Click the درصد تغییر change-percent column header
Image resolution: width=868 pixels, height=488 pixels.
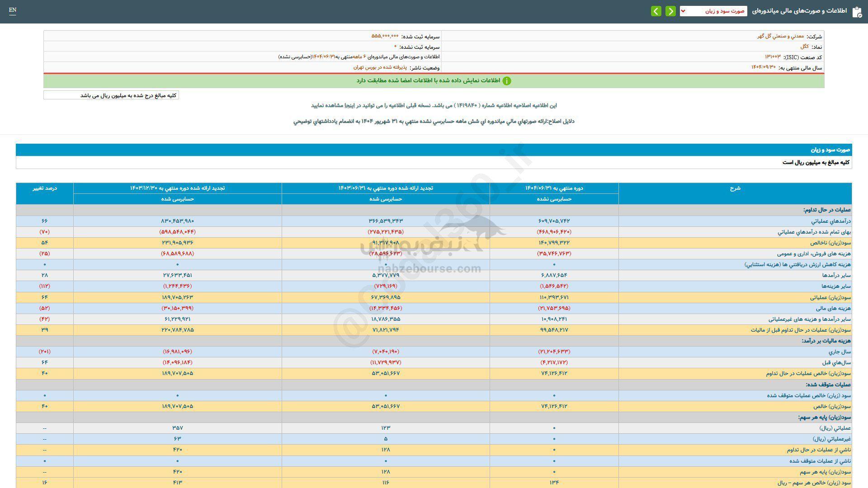[x=45, y=188]
